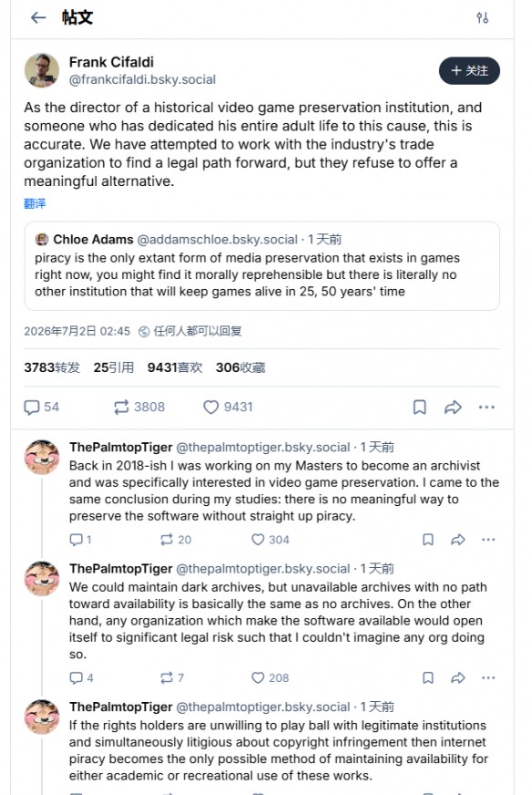
Task: Open the quoted Chloe Adams post
Action: (x=262, y=265)
